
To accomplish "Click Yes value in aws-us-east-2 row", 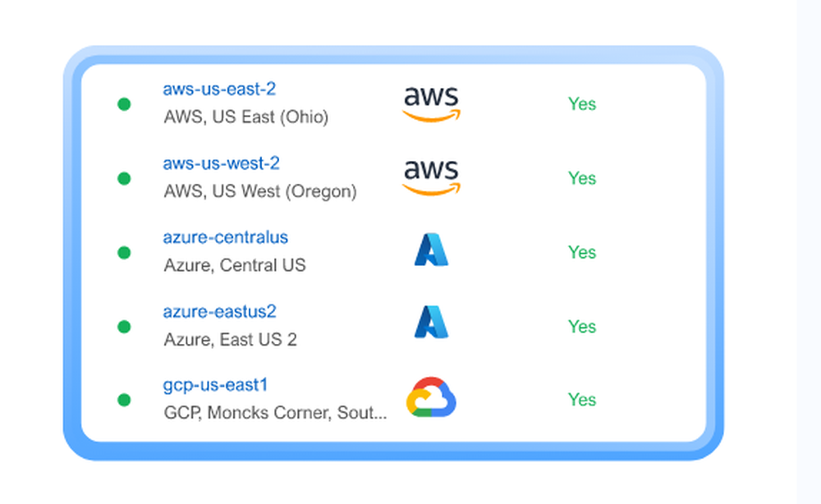I will (582, 103).
